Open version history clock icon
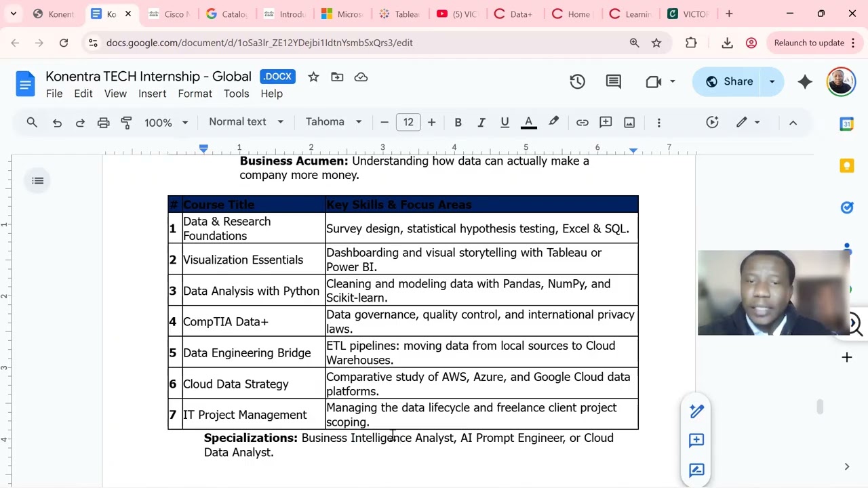Image resolution: width=868 pixels, height=488 pixels. pyautogui.click(x=577, y=82)
